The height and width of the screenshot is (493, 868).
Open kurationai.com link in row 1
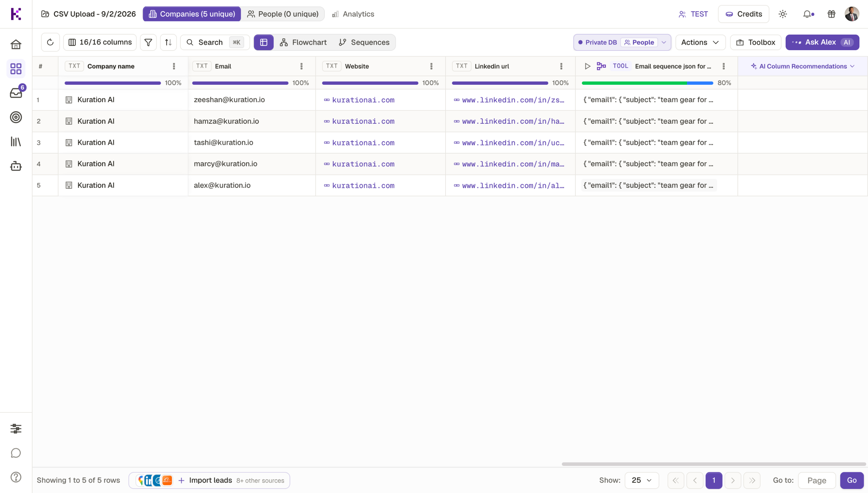(x=363, y=100)
